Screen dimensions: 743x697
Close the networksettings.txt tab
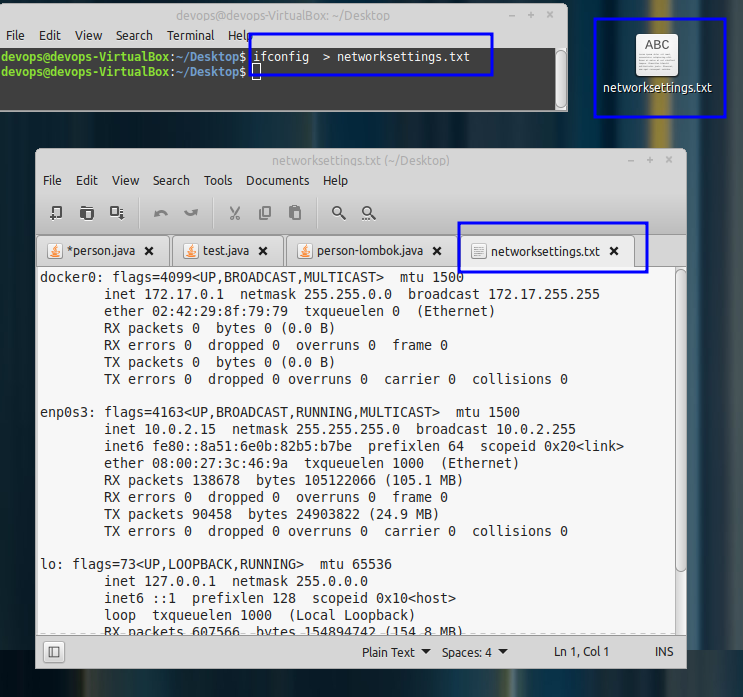[x=614, y=251]
